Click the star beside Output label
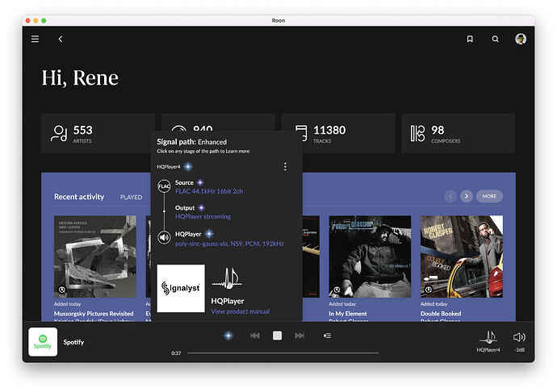 [x=202, y=208]
